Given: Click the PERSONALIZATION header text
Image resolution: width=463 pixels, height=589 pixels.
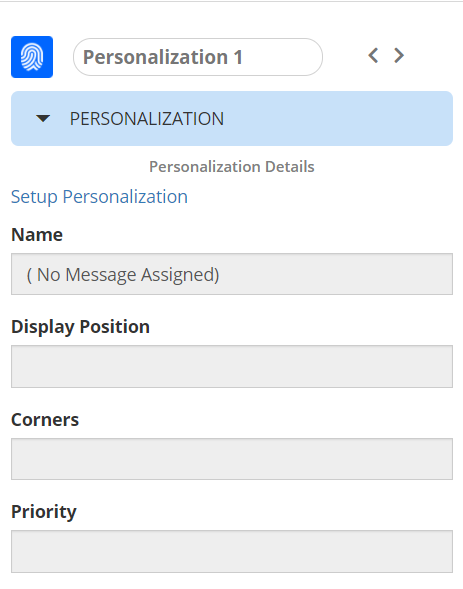Looking at the screenshot, I should click(147, 119).
